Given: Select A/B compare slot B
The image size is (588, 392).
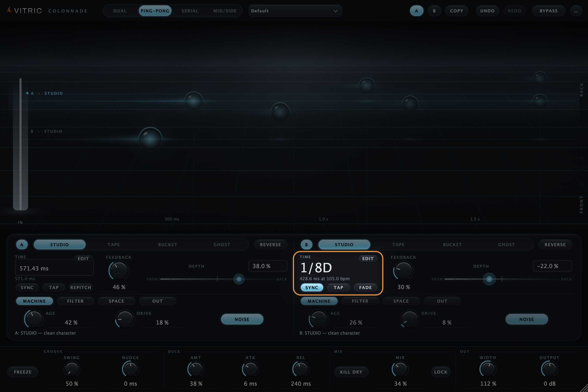Looking at the screenshot, I should (434, 11).
